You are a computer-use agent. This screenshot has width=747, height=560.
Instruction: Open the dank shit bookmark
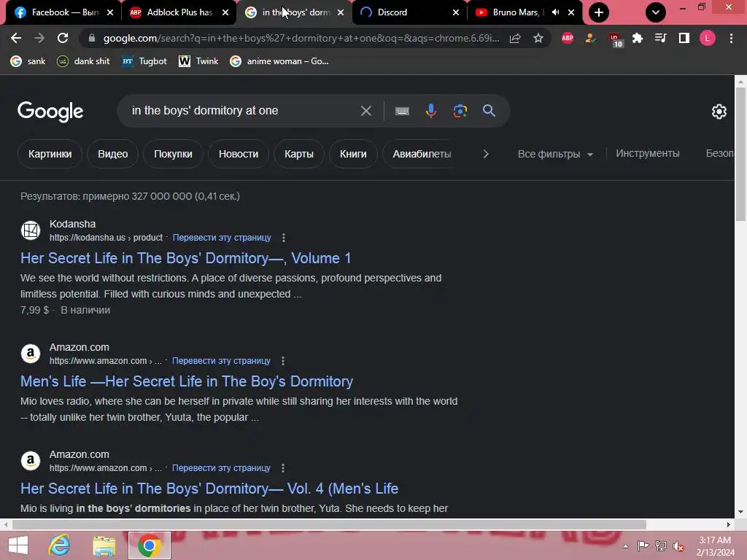point(83,61)
